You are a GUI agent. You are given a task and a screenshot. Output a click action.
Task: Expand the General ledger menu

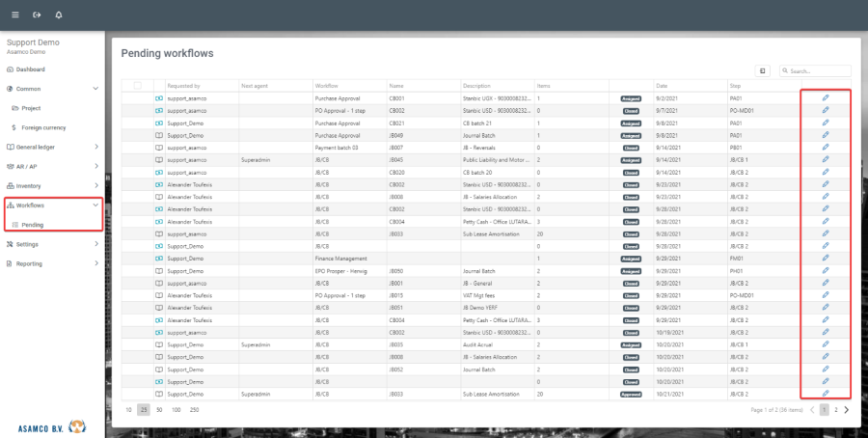pos(95,147)
